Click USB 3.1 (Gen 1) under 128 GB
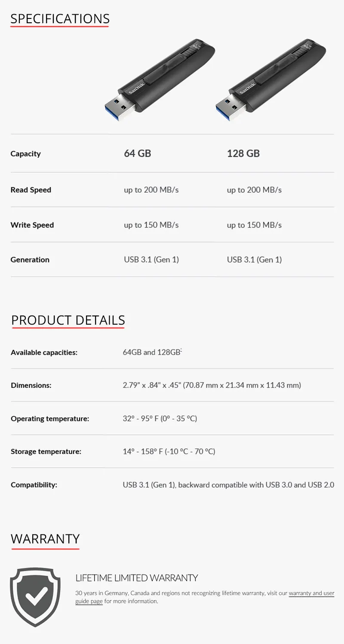 (255, 260)
